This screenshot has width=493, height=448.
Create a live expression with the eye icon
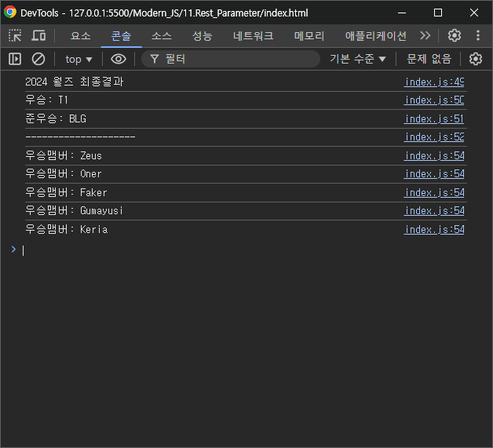pyautogui.click(x=119, y=59)
